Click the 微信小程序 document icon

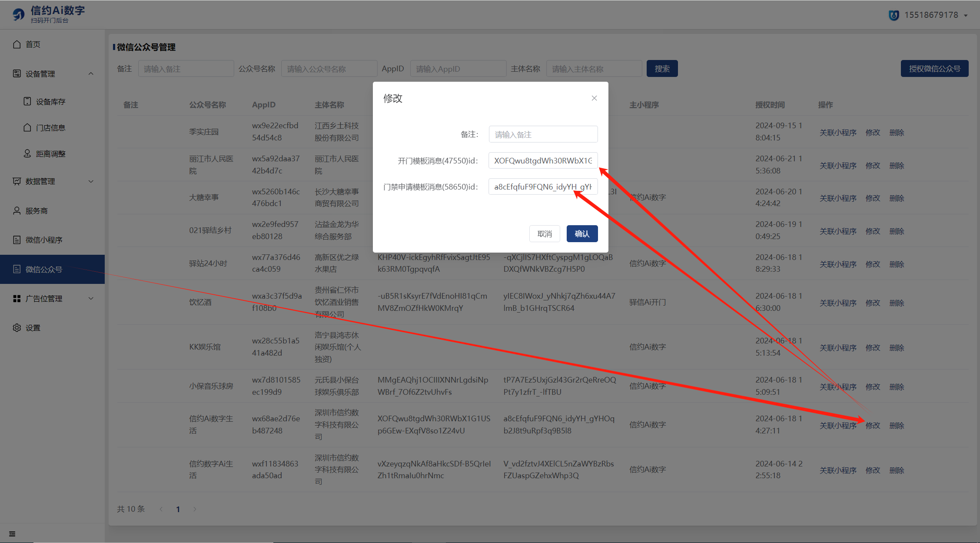(x=17, y=240)
